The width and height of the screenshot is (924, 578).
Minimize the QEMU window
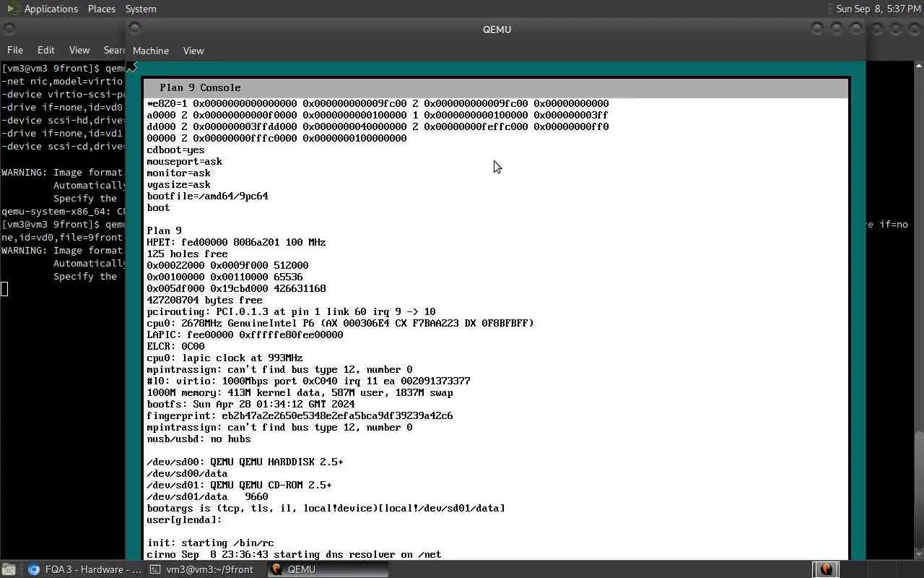(817, 29)
